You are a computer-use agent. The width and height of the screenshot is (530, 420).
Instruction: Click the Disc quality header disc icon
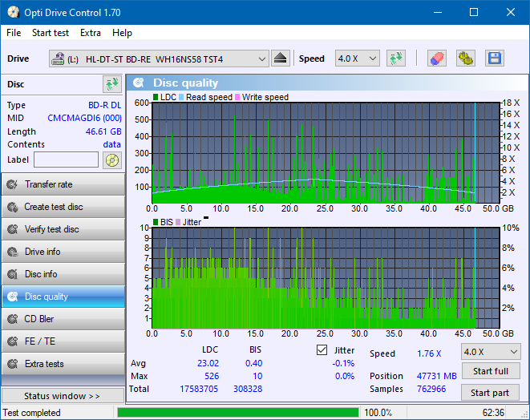click(x=139, y=83)
